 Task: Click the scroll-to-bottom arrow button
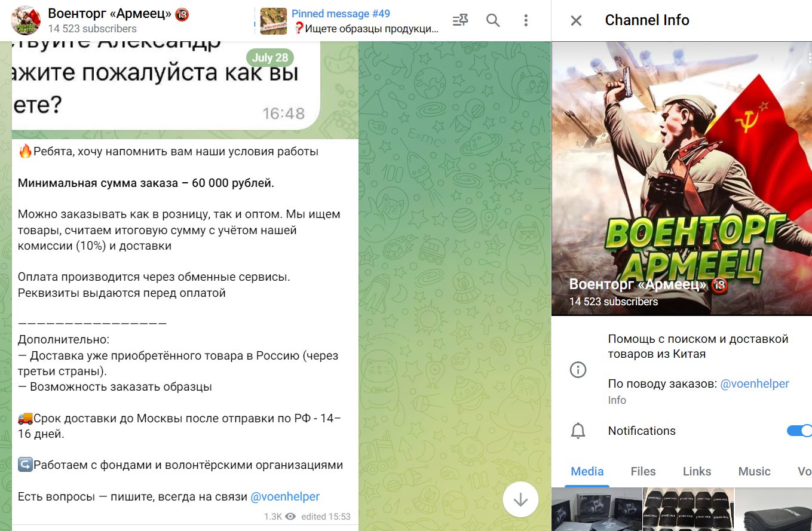[520, 499]
